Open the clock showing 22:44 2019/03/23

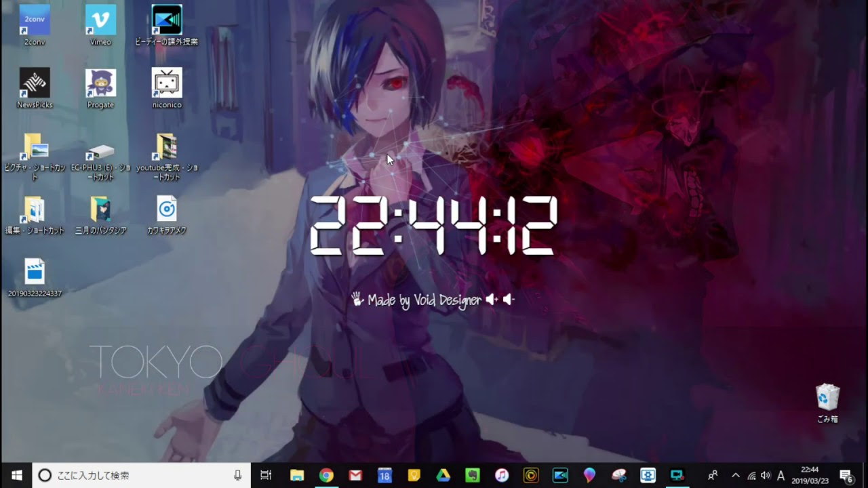(809, 475)
